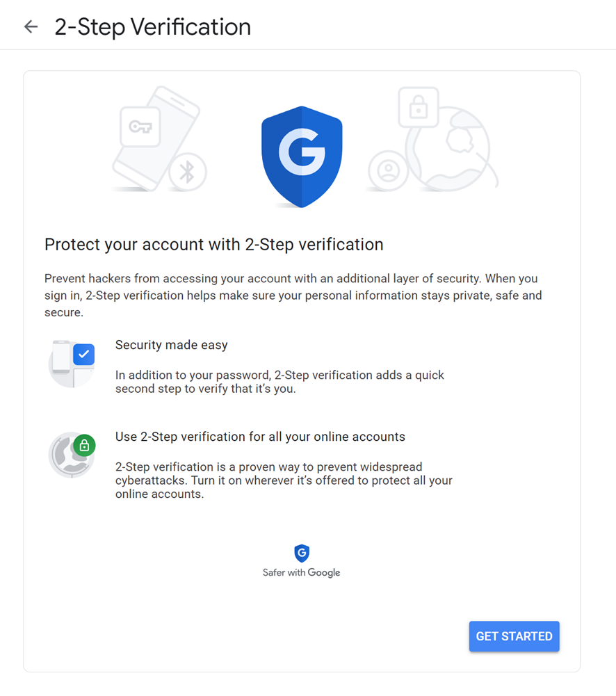Click the Bluetooth symbol circle illustration

[187, 172]
